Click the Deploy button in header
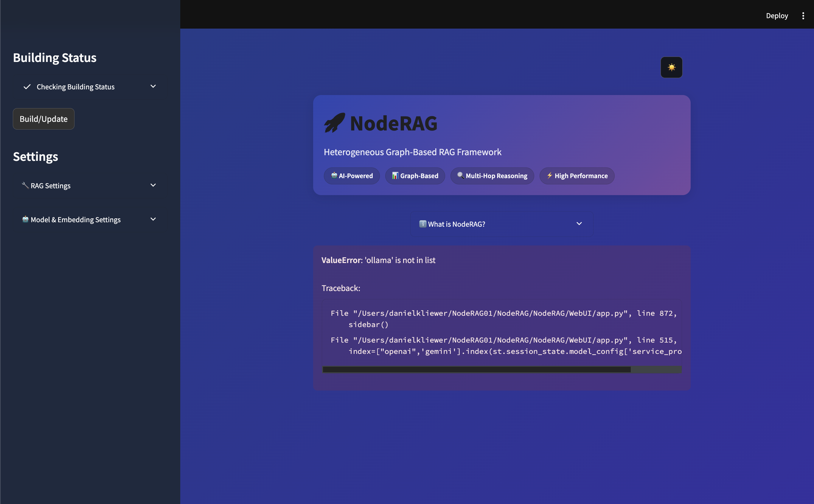This screenshot has width=814, height=504. (777, 16)
